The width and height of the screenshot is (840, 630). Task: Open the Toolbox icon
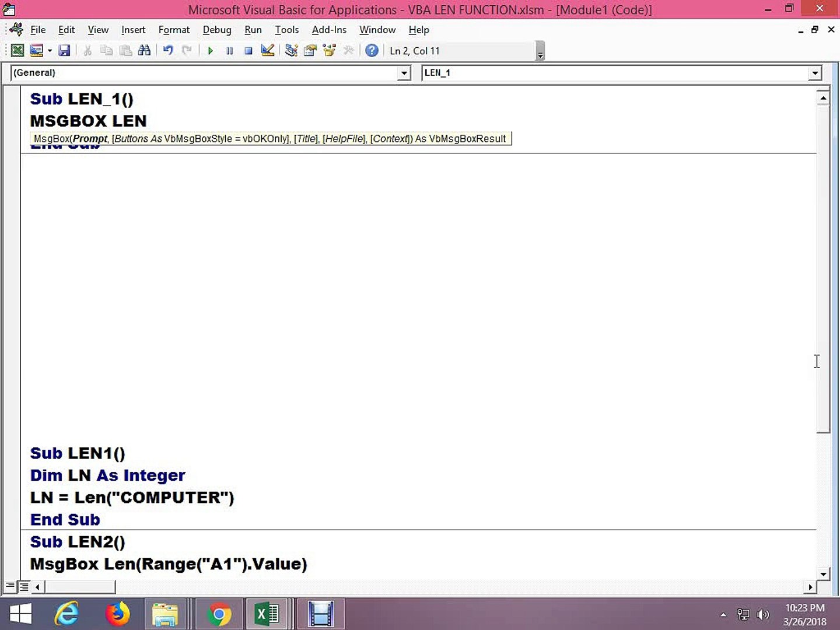tap(348, 51)
